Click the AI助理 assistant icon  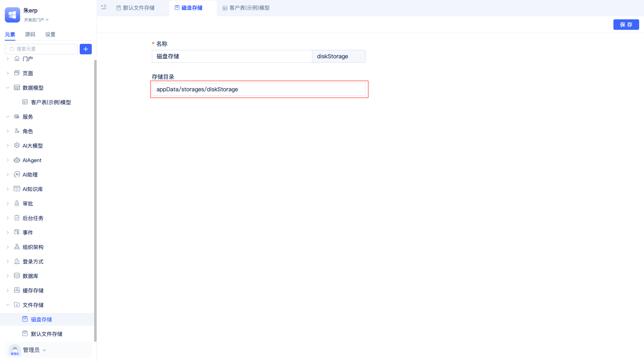tap(17, 175)
